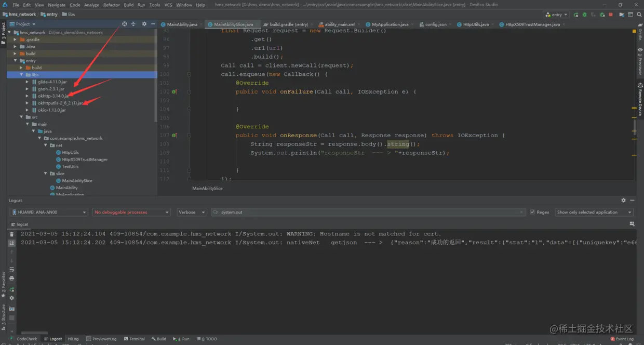Open Logcat panel header gear icon
This screenshot has height=345, width=644.
[x=623, y=200]
